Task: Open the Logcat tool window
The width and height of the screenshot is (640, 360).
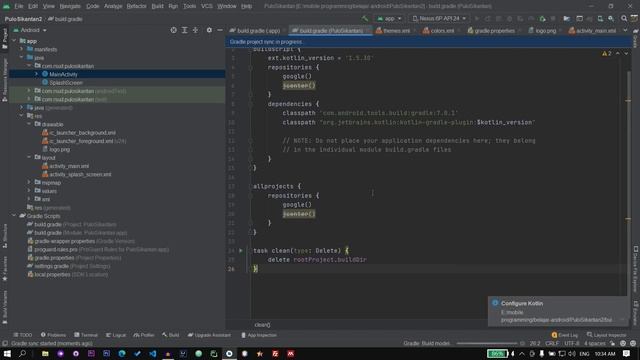Action: click(116, 335)
